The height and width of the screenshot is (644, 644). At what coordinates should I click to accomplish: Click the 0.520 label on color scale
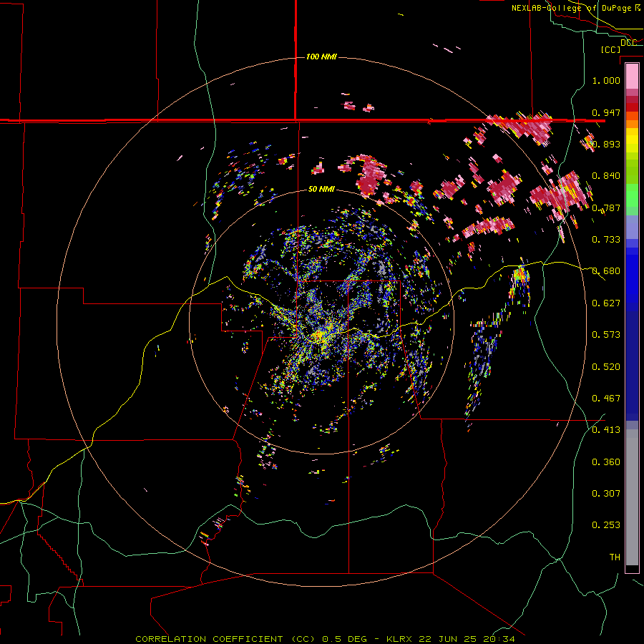click(606, 367)
